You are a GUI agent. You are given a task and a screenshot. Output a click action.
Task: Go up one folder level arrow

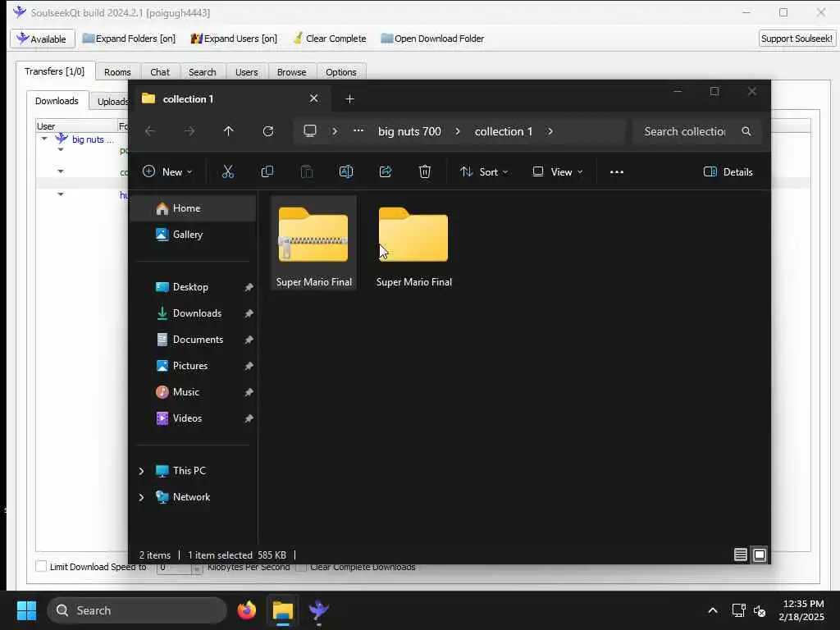229,131
